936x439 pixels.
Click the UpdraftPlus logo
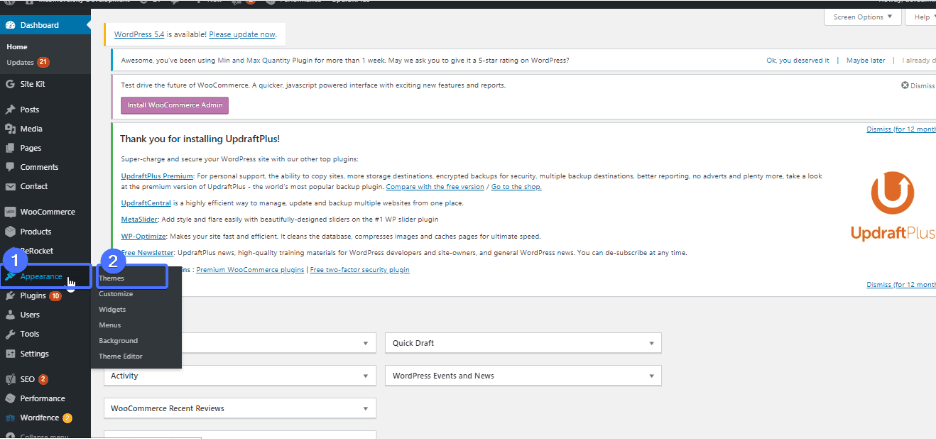tap(892, 208)
